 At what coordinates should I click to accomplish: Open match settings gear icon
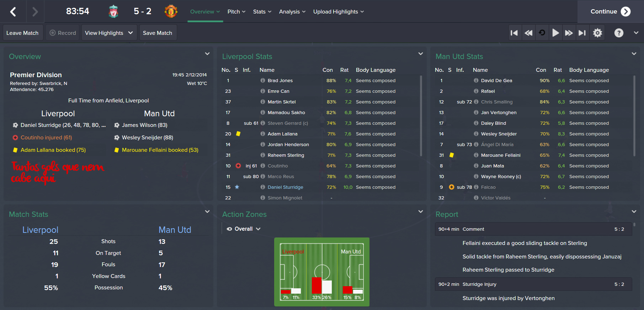pyautogui.click(x=597, y=33)
